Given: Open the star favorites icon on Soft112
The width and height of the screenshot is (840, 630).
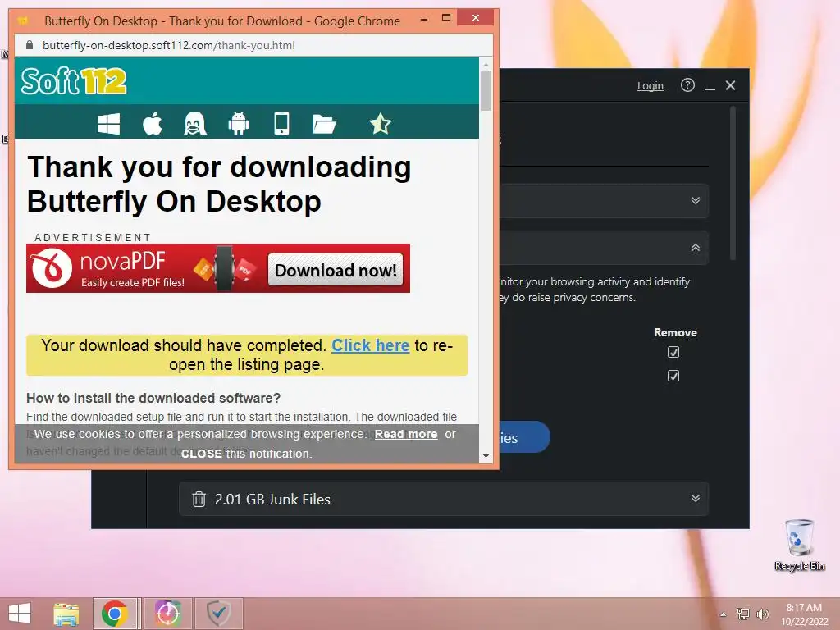Looking at the screenshot, I should click(381, 123).
